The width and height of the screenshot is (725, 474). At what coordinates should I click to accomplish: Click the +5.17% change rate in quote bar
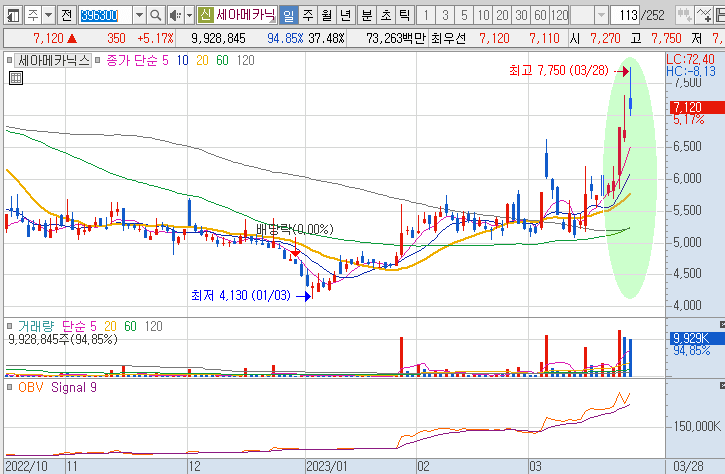[x=155, y=38]
